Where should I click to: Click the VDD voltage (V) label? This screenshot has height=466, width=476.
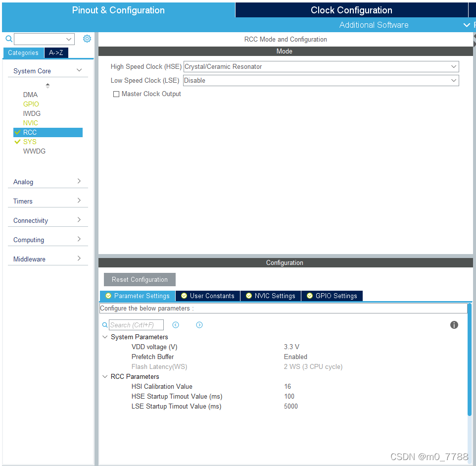pos(154,347)
